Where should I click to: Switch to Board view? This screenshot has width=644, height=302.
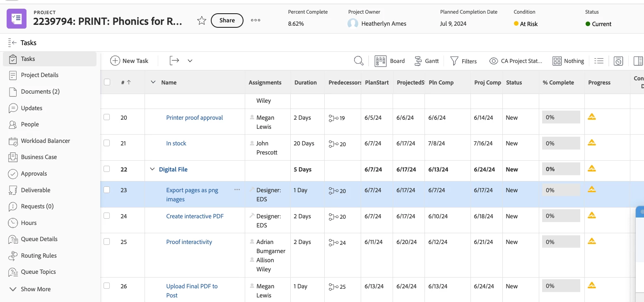tap(389, 61)
